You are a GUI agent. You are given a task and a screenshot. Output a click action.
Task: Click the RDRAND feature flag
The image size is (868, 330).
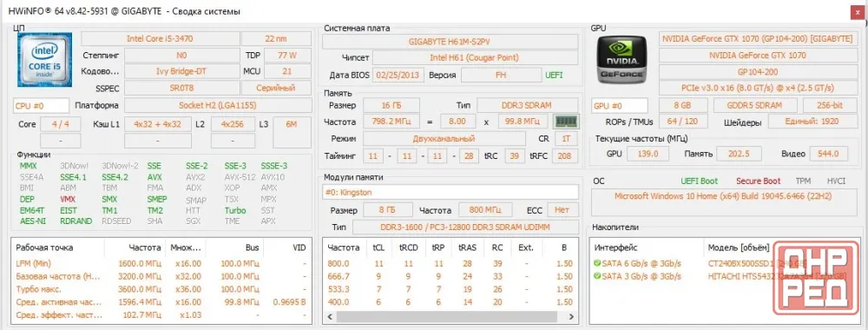tap(76, 221)
